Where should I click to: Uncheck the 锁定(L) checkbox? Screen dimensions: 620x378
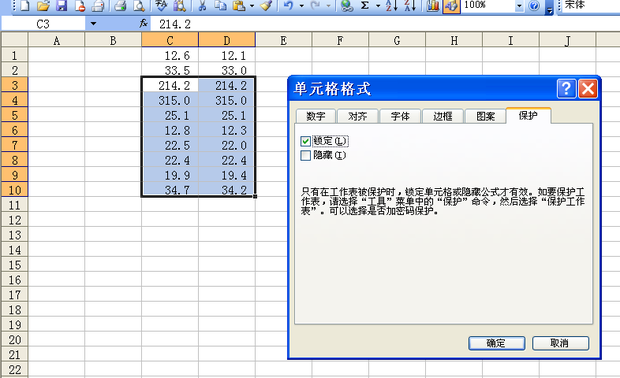(x=305, y=141)
